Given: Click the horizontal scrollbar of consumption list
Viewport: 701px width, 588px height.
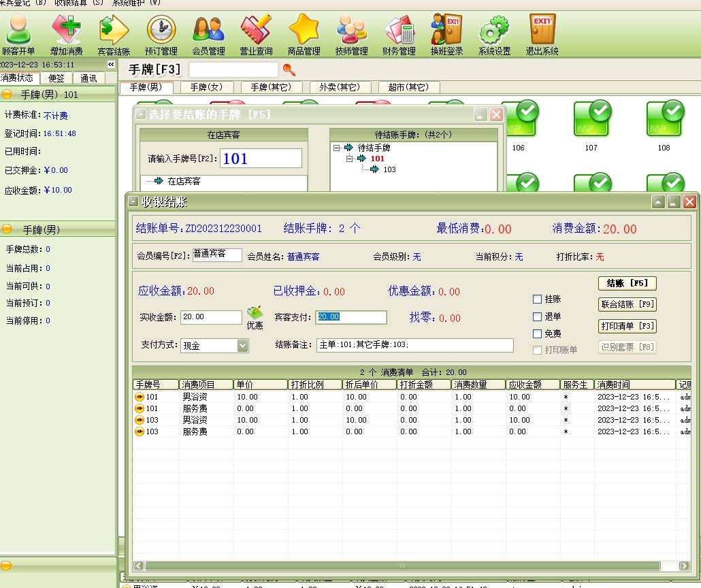Looking at the screenshot, I should (402, 566).
